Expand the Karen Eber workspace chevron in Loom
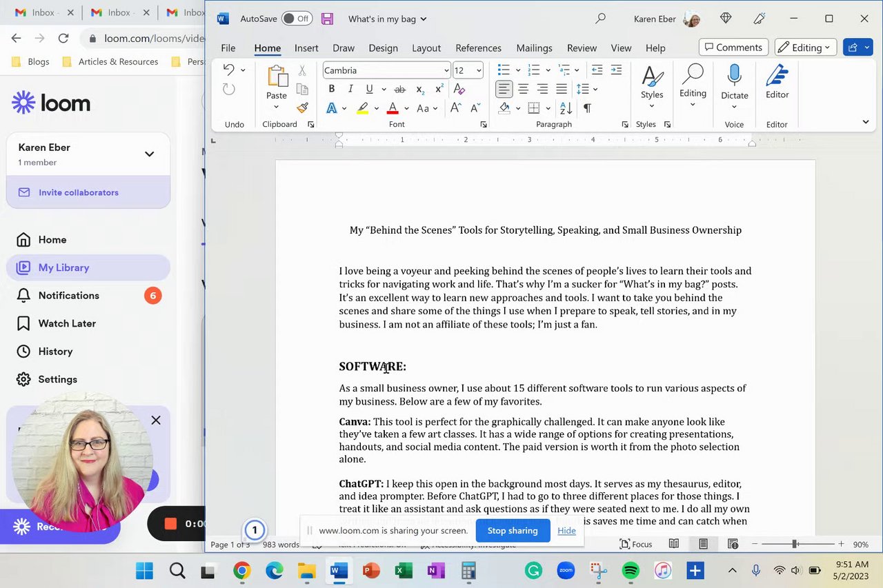Image resolution: width=883 pixels, height=588 pixels. coord(149,154)
